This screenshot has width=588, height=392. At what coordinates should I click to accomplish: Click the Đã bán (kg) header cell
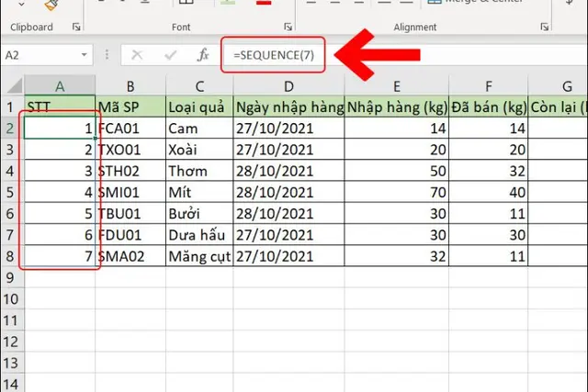coord(488,106)
